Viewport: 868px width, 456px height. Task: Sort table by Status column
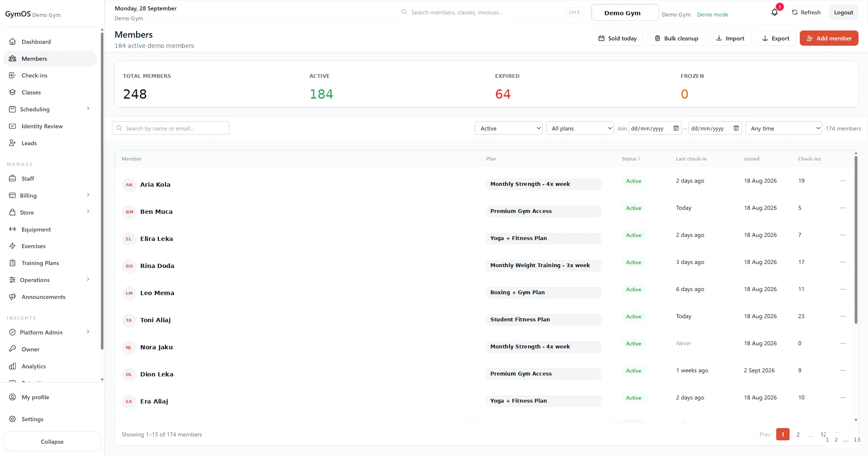click(x=631, y=159)
